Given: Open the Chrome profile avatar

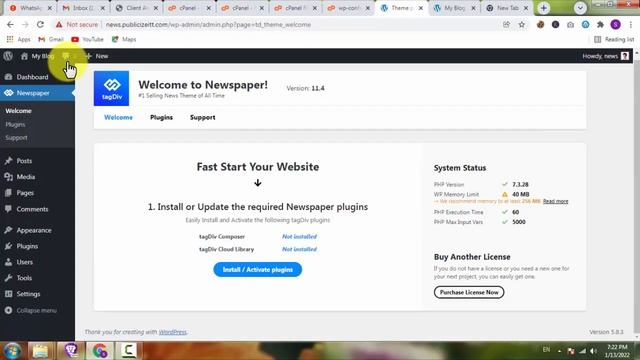Looking at the screenshot, I should point(616,24).
